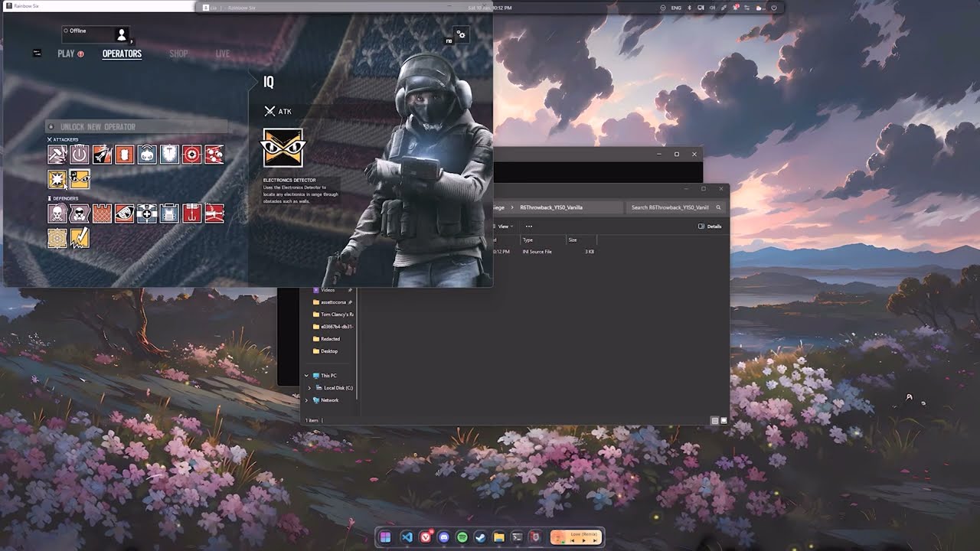Click the Search R6Throwback_Y1S0_Vanilla field

[x=676, y=207]
